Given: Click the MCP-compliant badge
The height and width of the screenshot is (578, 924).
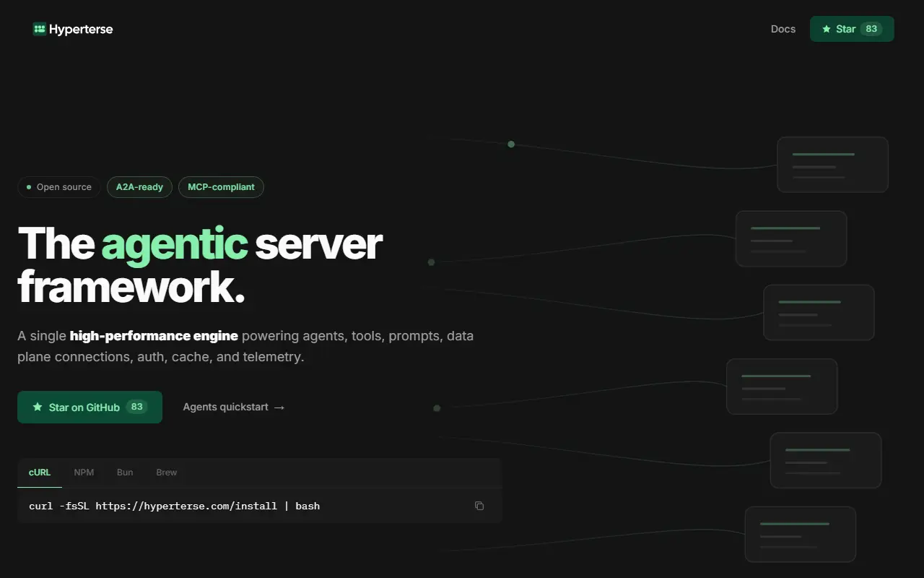Looking at the screenshot, I should pyautogui.click(x=221, y=187).
